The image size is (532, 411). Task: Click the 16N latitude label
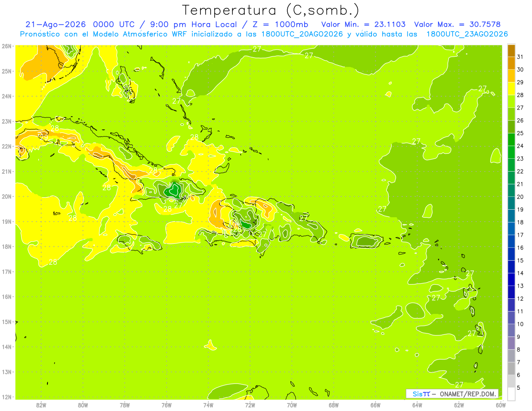[x=7, y=297]
